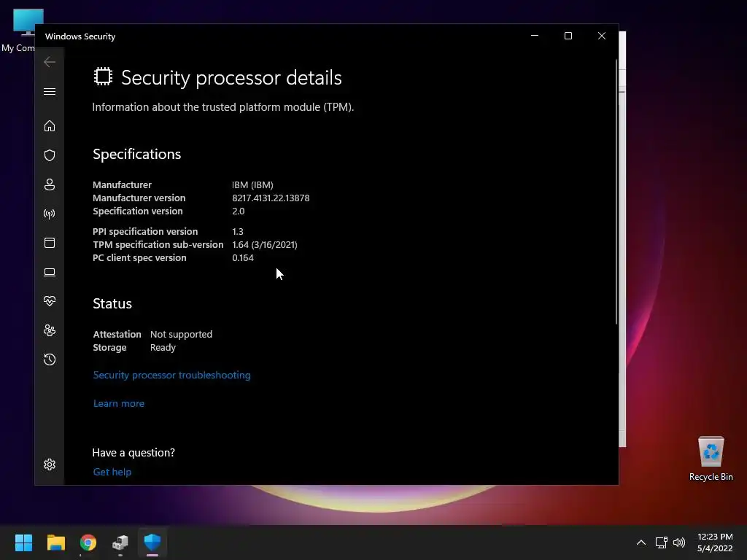This screenshot has width=747, height=560.
Task: Select the PPI specification version 1.3 value
Action: click(238, 231)
